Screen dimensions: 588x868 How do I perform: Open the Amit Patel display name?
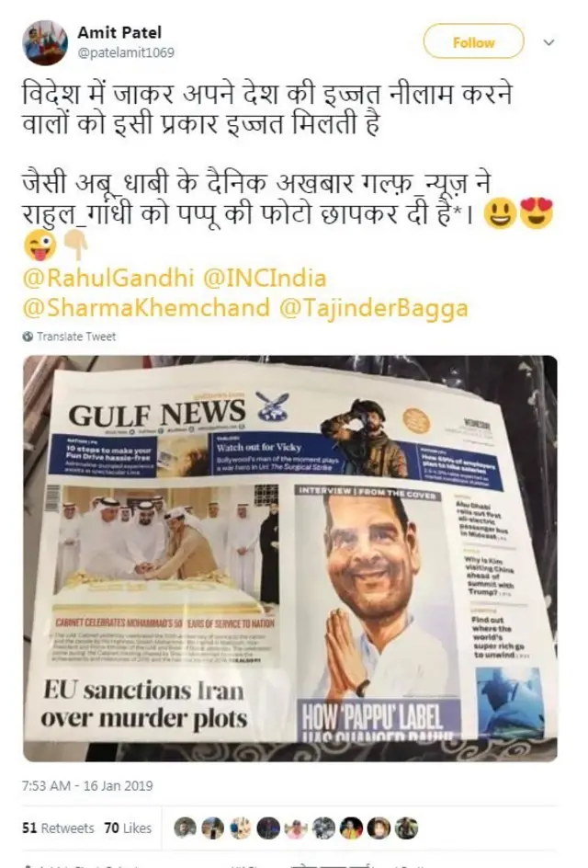[x=119, y=33]
